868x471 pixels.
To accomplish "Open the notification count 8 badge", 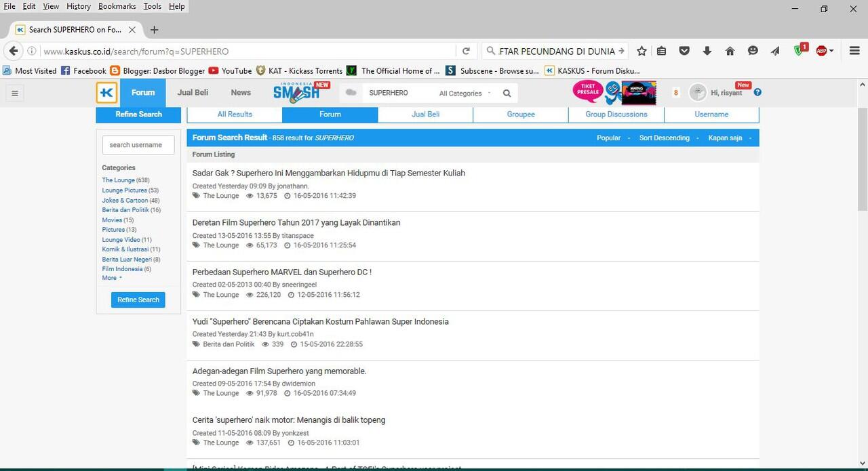I will [x=676, y=93].
